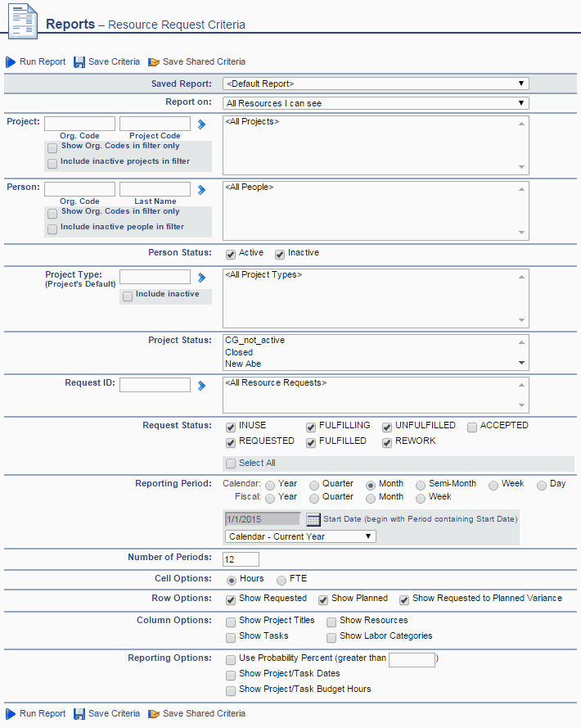
Task: Uncheck the Inactive person status checkbox
Action: click(x=280, y=255)
